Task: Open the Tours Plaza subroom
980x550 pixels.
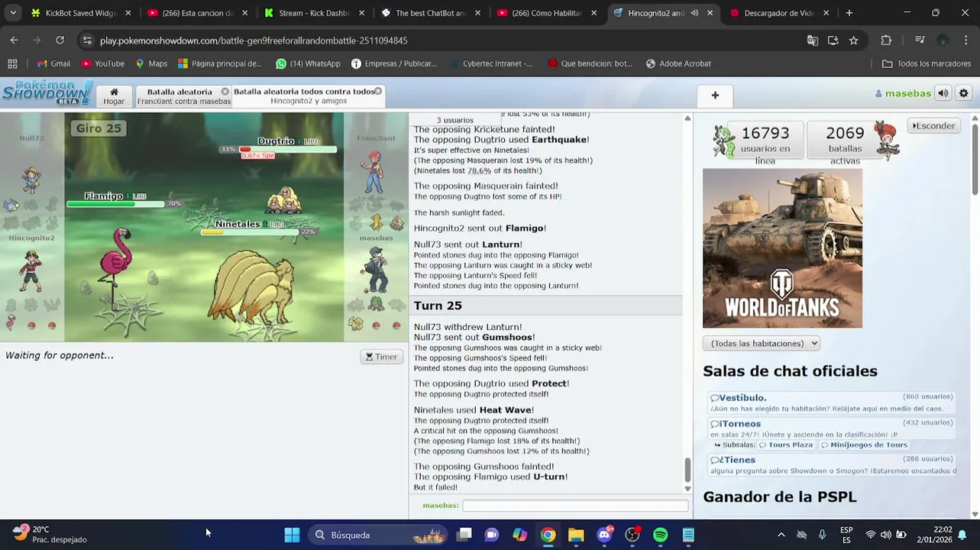Action: point(786,445)
